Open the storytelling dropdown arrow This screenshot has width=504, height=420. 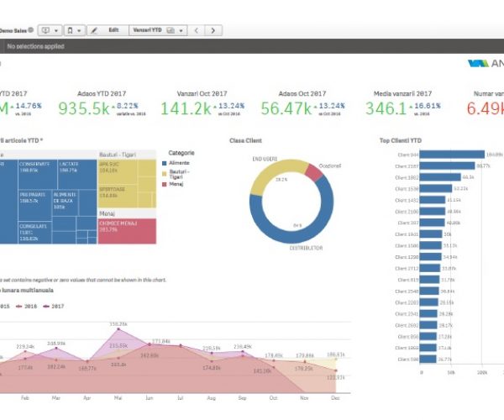pyautogui.click(x=56, y=30)
